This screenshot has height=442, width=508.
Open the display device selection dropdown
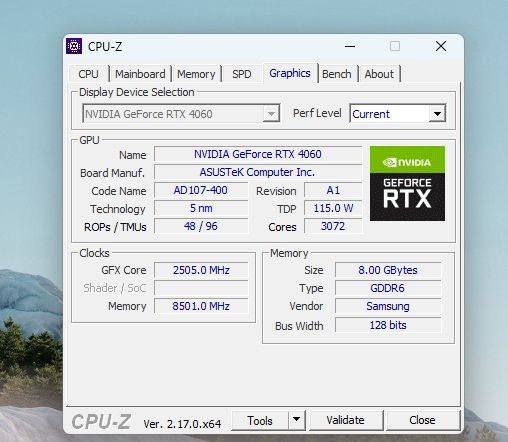[181, 114]
